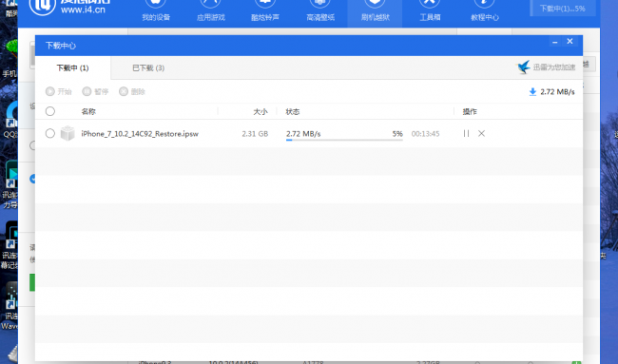This screenshot has width=618, height=364.
Task: Pause the iPhone_7 ipsw download
Action: [466, 134]
